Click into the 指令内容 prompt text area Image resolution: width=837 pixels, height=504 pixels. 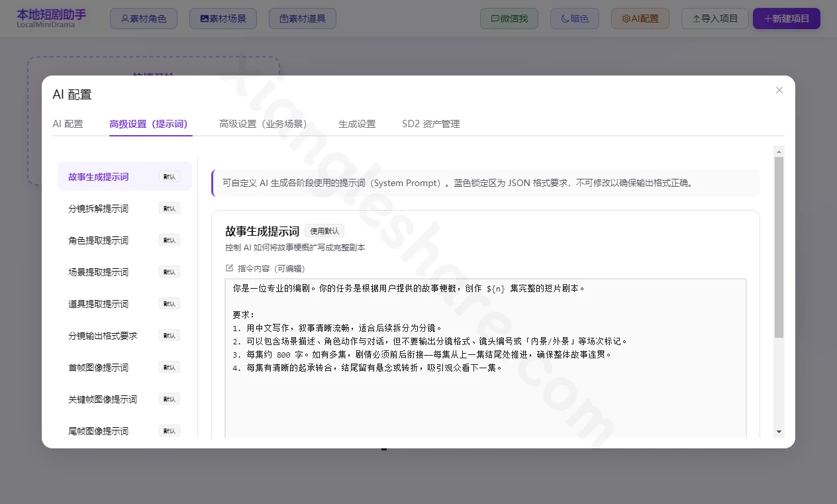tap(485, 358)
